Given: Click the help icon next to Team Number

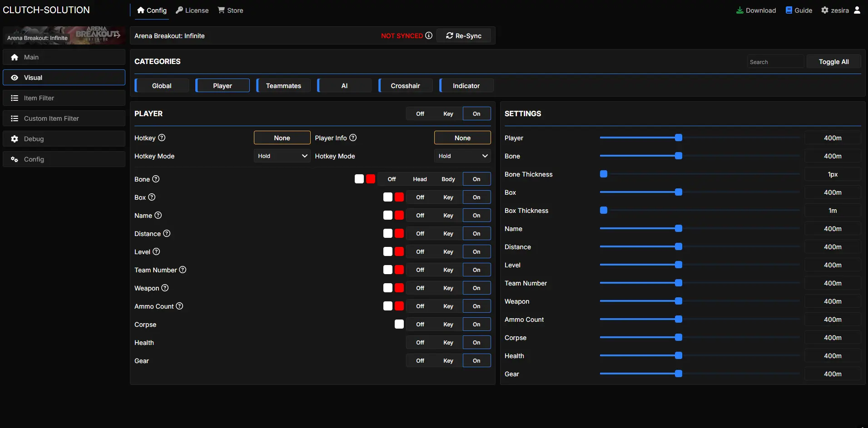Looking at the screenshot, I should 183,270.
